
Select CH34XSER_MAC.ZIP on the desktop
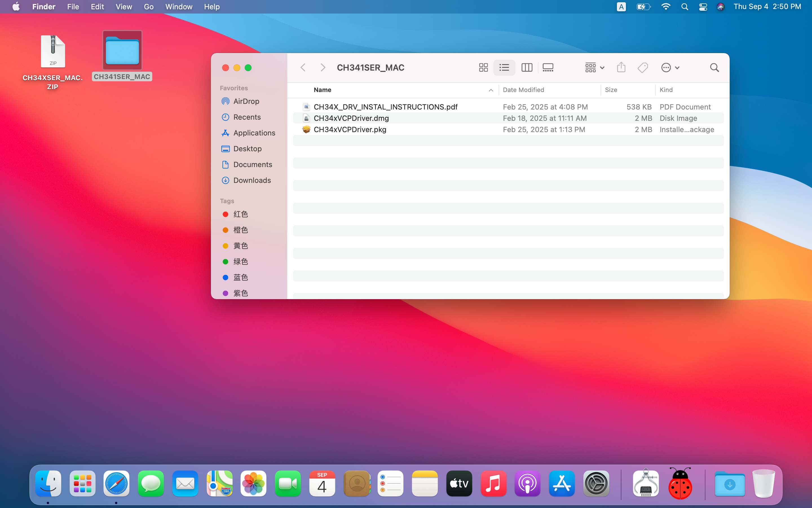click(x=53, y=62)
